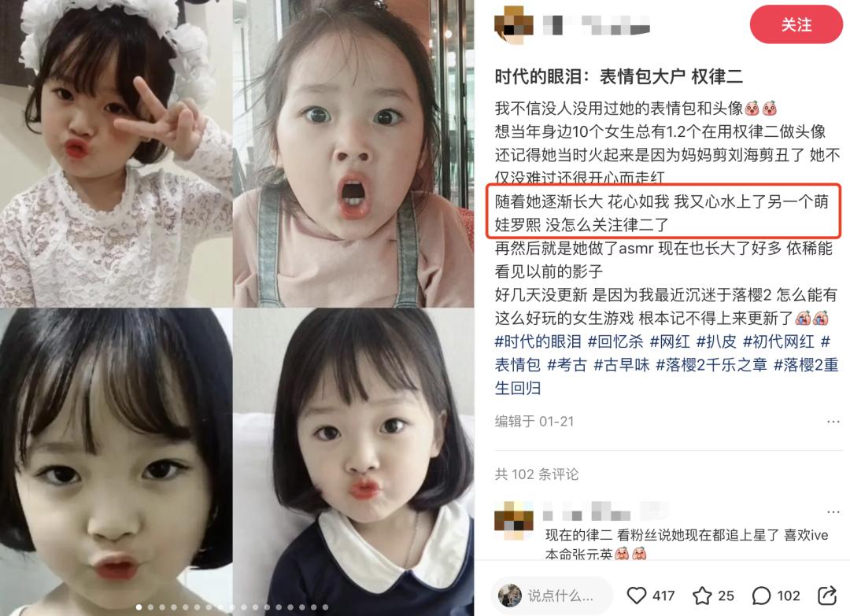The image size is (850, 616).
Task: Open hashtag #回忆杀
Action: [615, 341]
